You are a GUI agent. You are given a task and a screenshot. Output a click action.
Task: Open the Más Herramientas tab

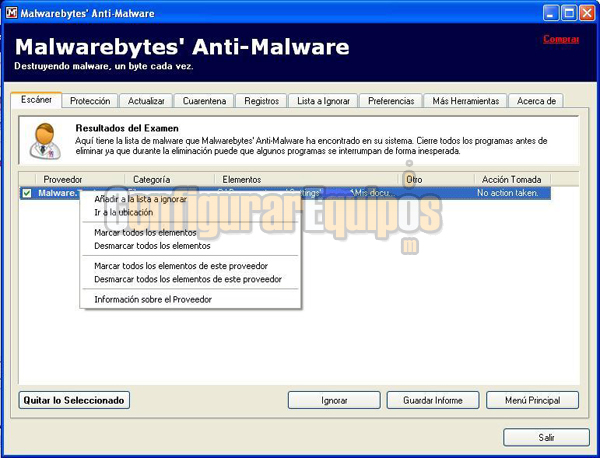pyautogui.click(x=466, y=101)
